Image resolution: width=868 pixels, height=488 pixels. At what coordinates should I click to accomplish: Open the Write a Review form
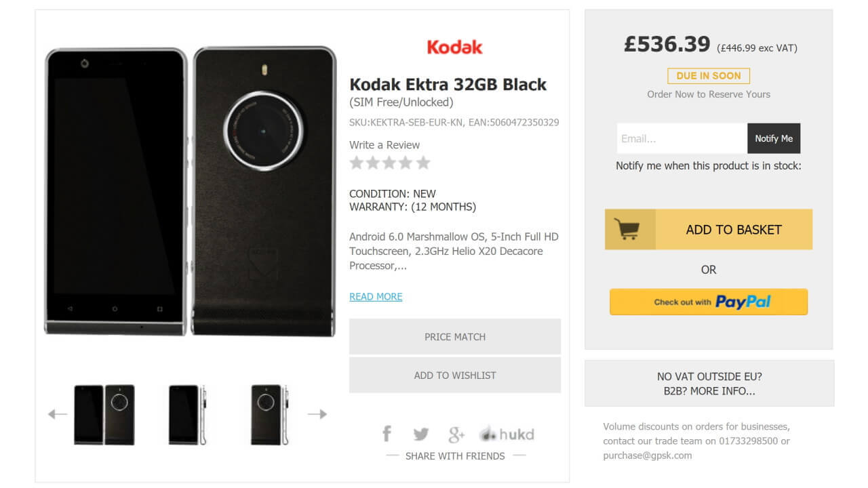pyautogui.click(x=384, y=144)
